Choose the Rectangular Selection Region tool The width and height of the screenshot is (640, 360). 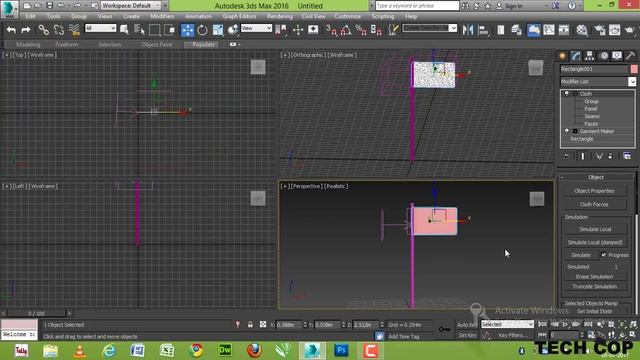click(154, 30)
